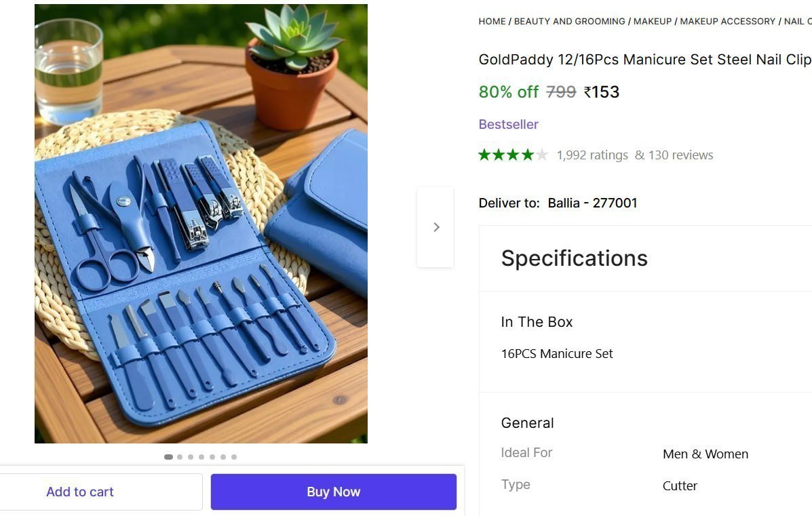Collapse the Specifications section
The width and height of the screenshot is (812, 516).
[574, 258]
